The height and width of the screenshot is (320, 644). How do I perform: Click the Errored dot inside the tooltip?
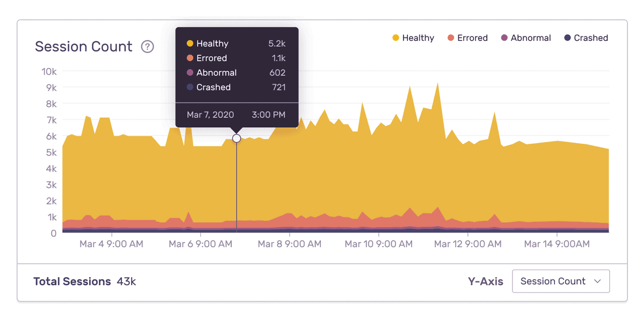click(189, 58)
